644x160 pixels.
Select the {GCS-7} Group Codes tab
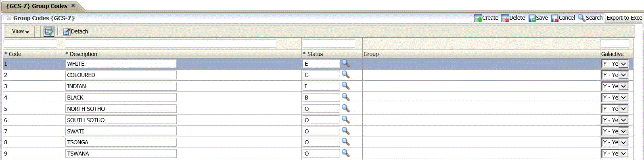coord(37,6)
